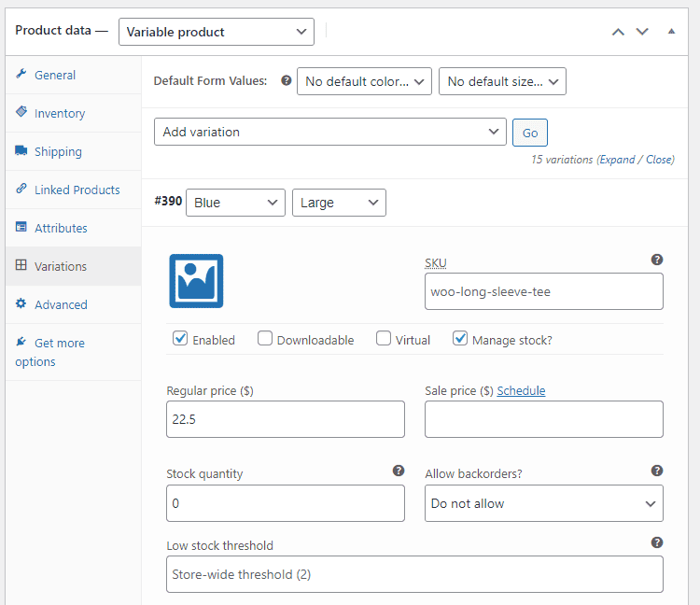Click the SKU help question icon
The image size is (700, 605).
(657, 260)
